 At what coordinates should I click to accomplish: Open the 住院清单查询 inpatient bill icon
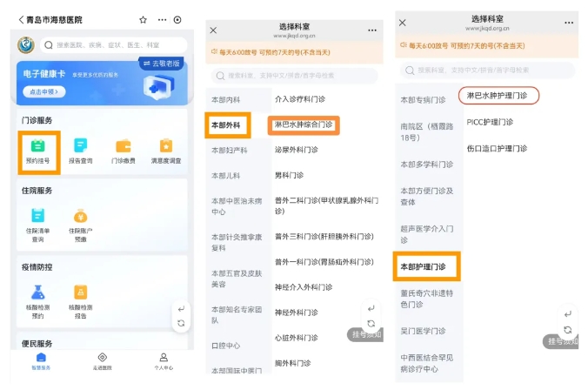click(38, 223)
